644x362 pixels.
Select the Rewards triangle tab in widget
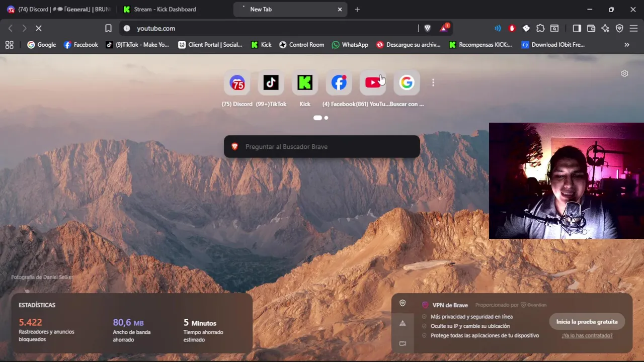pos(403,323)
